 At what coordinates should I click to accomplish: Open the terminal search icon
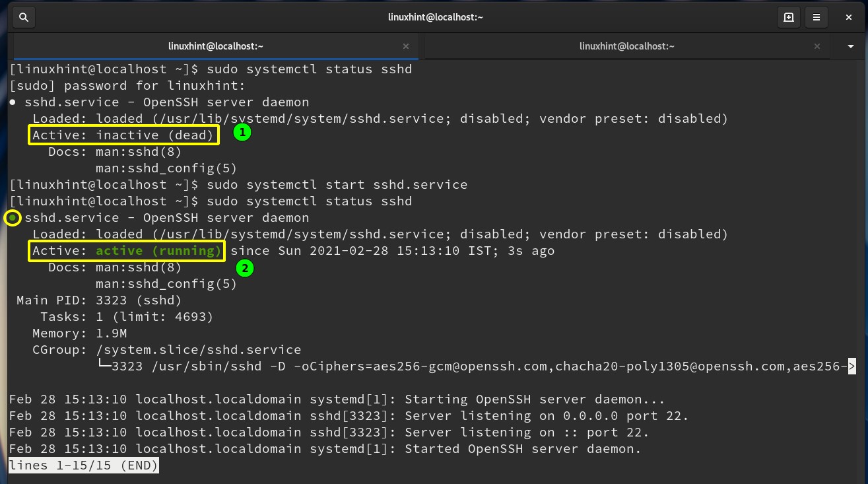click(x=23, y=18)
